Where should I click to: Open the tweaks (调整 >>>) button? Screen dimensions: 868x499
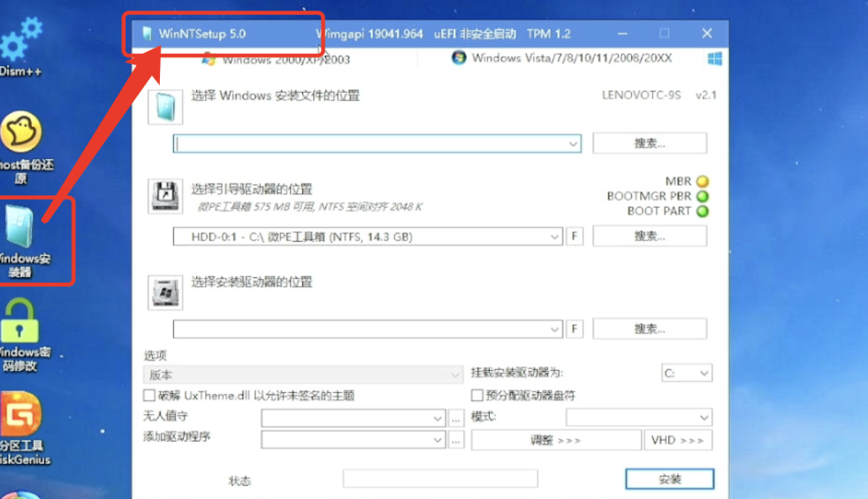pyautogui.click(x=556, y=441)
